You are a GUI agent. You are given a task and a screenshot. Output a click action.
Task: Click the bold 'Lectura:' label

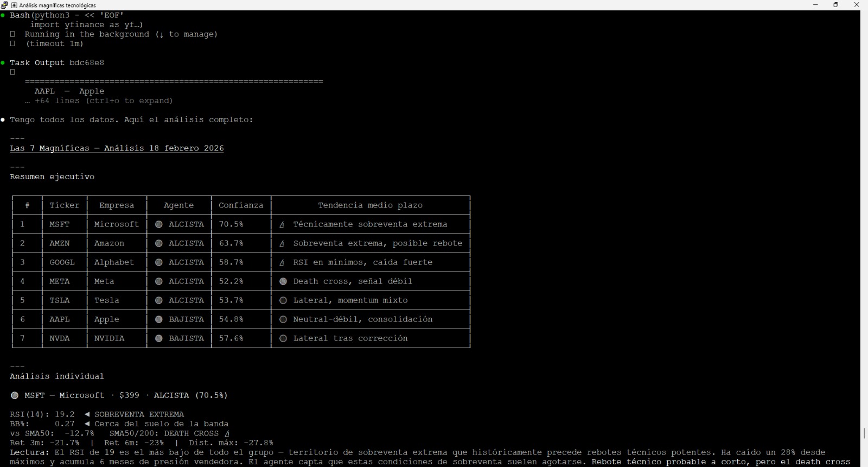pos(29,452)
